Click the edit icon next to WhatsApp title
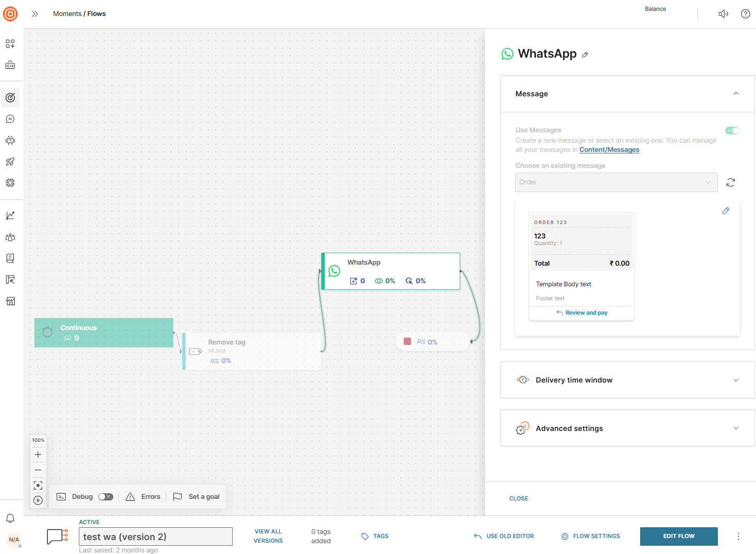This screenshot has width=756, height=554. tap(585, 55)
